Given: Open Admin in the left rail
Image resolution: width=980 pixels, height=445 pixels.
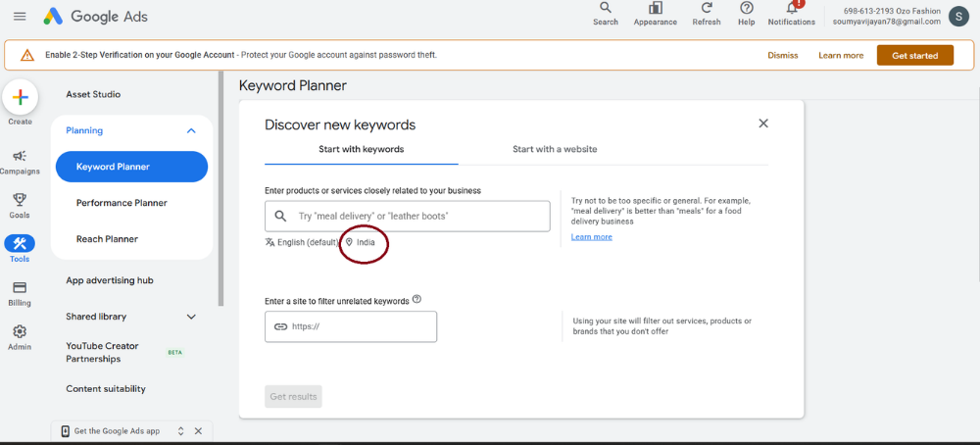Looking at the screenshot, I should 20,337.
